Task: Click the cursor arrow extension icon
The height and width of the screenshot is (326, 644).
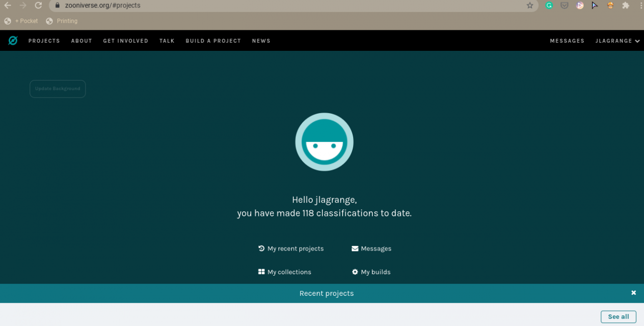Action: [595, 6]
